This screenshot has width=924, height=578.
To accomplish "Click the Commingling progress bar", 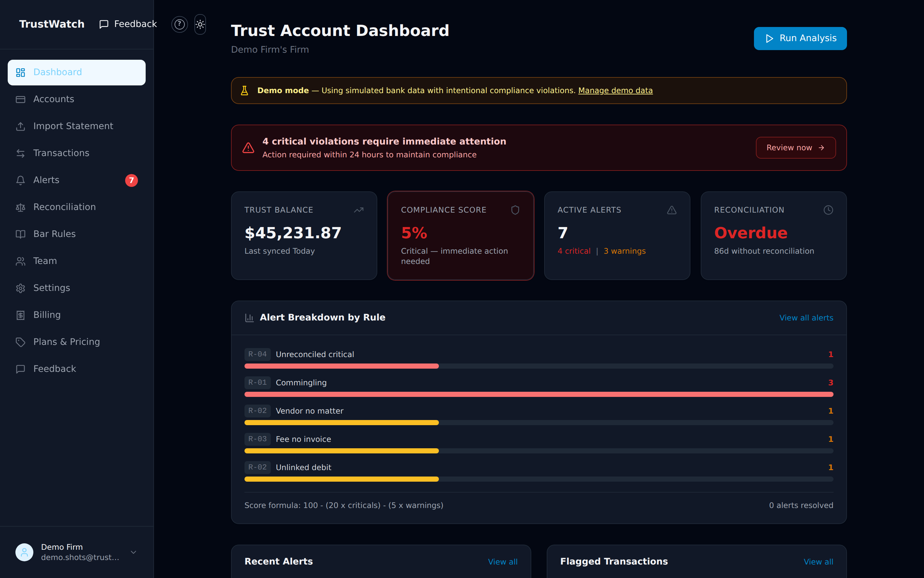I will (539, 395).
